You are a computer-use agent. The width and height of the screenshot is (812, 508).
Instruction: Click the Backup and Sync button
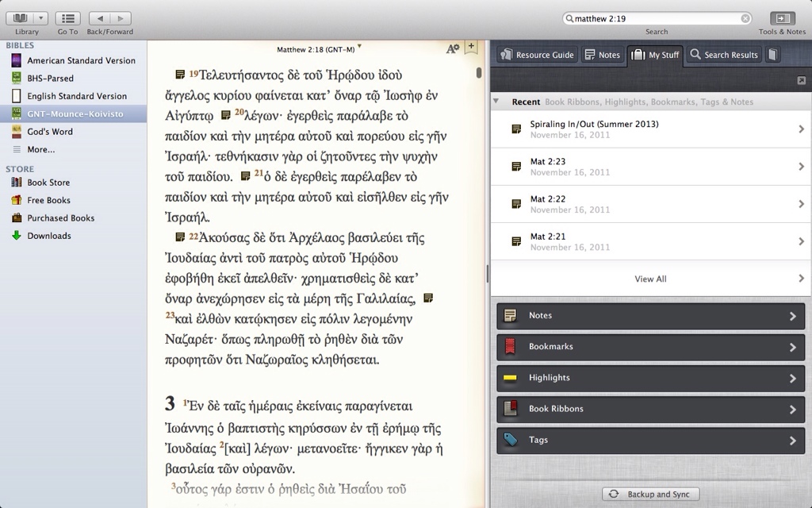(650, 494)
